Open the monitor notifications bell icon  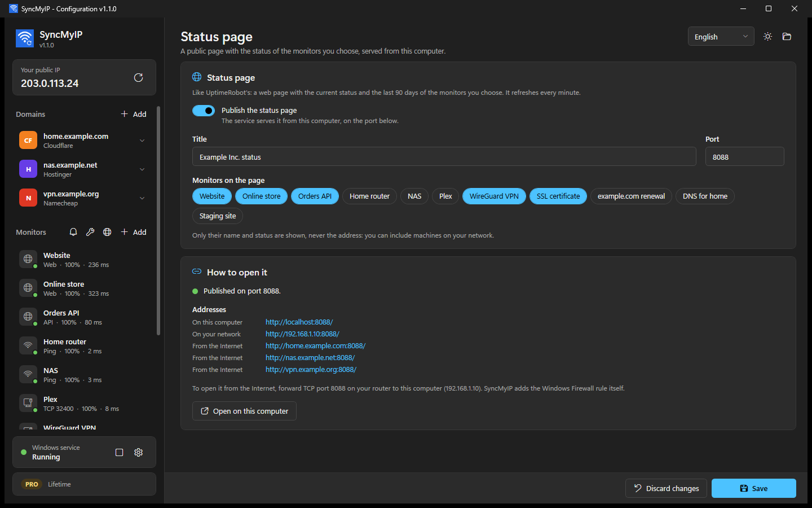73,232
